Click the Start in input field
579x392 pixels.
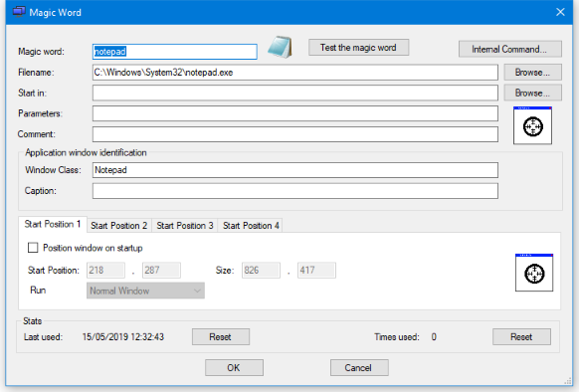point(295,93)
